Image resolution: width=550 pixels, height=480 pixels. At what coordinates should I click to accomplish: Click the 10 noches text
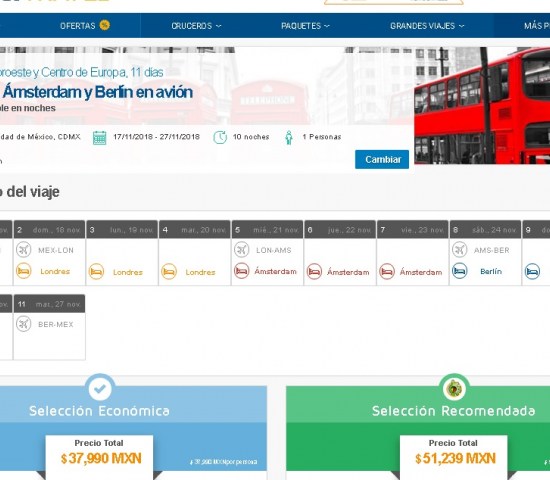click(x=251, y=137)
